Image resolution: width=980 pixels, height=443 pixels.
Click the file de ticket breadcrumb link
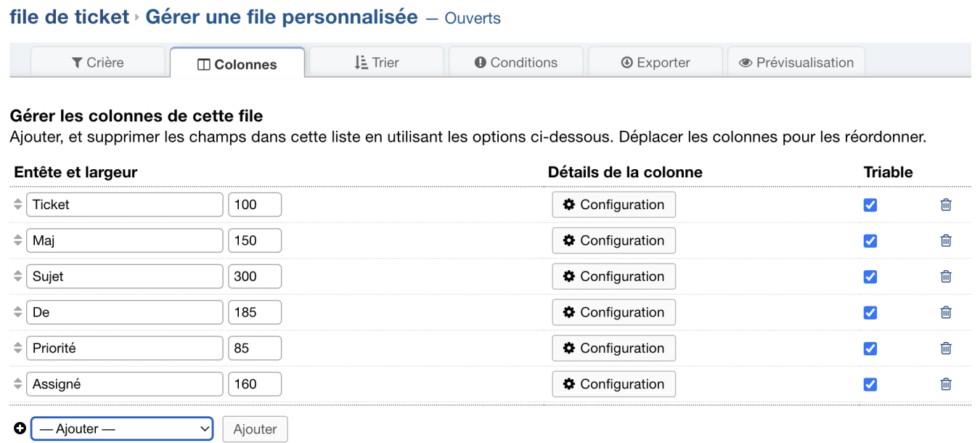click(x=69, y=17)
